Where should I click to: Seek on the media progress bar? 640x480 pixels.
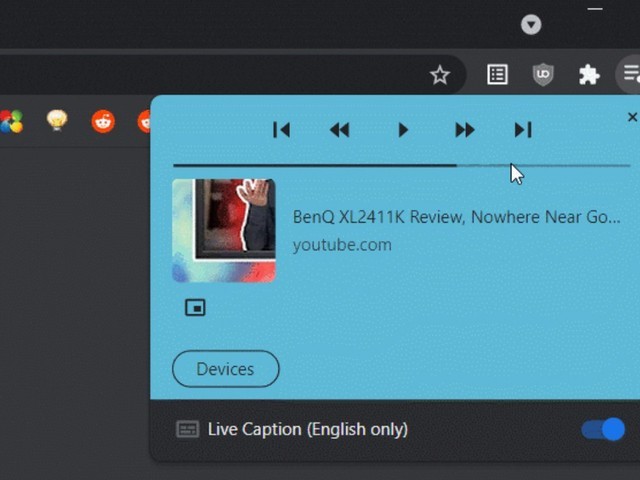(x=402, y=165)
